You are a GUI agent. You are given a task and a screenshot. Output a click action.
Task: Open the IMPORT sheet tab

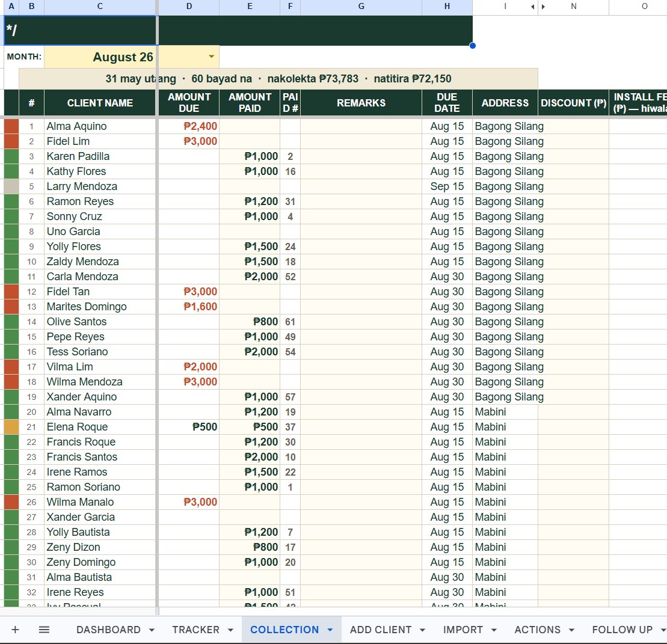click(463, 630)
